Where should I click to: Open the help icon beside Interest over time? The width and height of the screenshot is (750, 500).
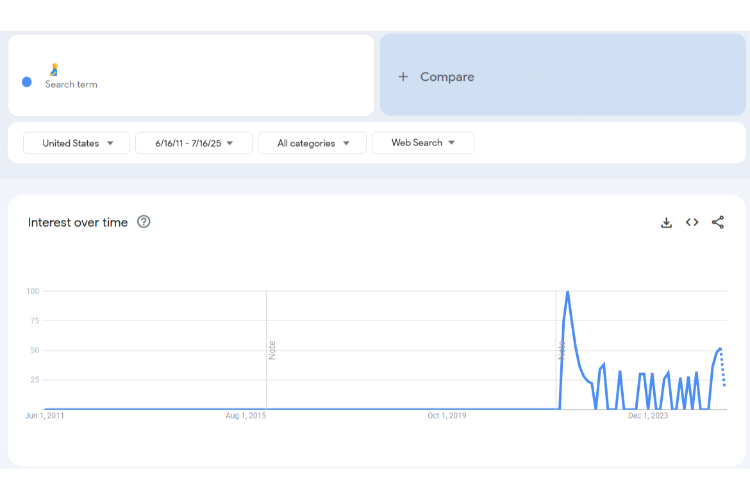click(144, 222)
